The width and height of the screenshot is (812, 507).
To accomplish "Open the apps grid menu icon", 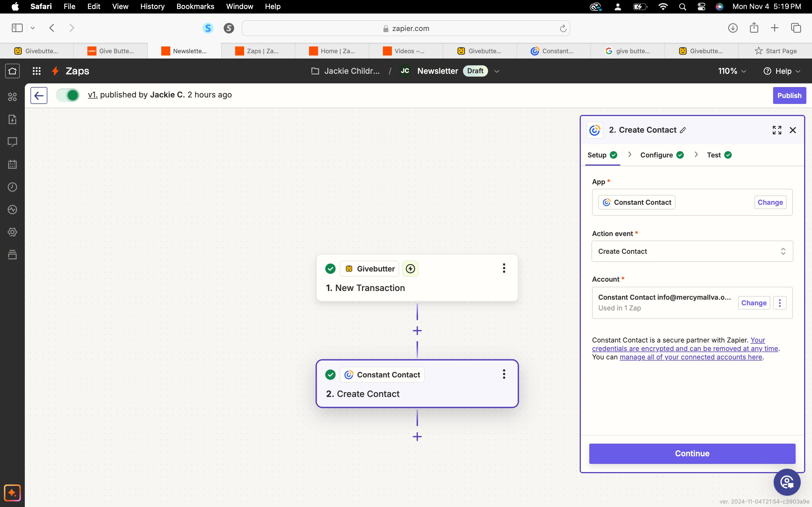I will 37,71.
